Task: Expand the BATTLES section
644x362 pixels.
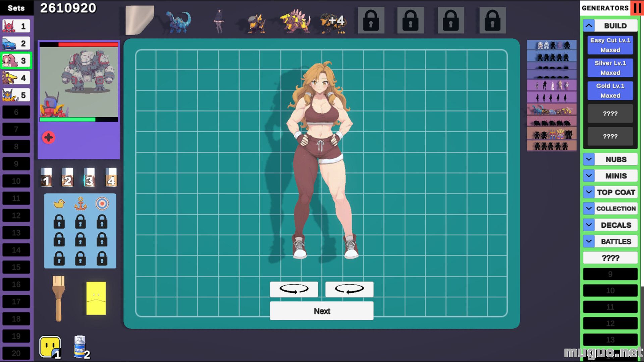Action: (x=589, y=241)
